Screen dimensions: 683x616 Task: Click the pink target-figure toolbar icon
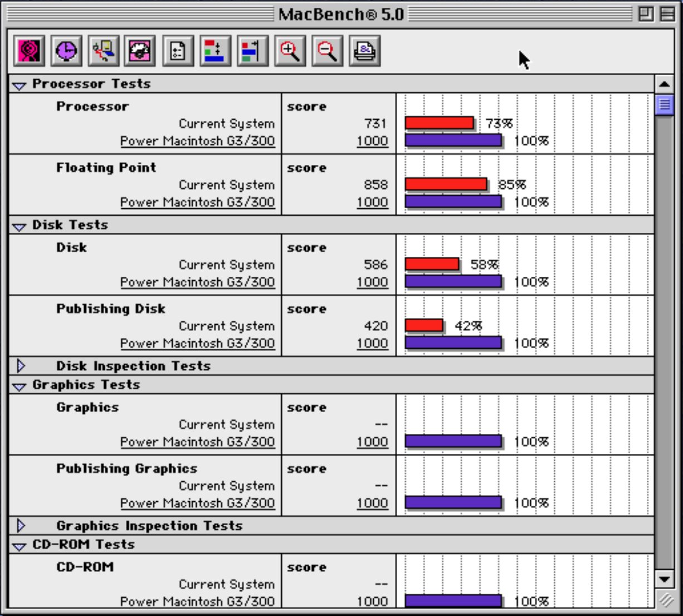click(x=30, y=51)
